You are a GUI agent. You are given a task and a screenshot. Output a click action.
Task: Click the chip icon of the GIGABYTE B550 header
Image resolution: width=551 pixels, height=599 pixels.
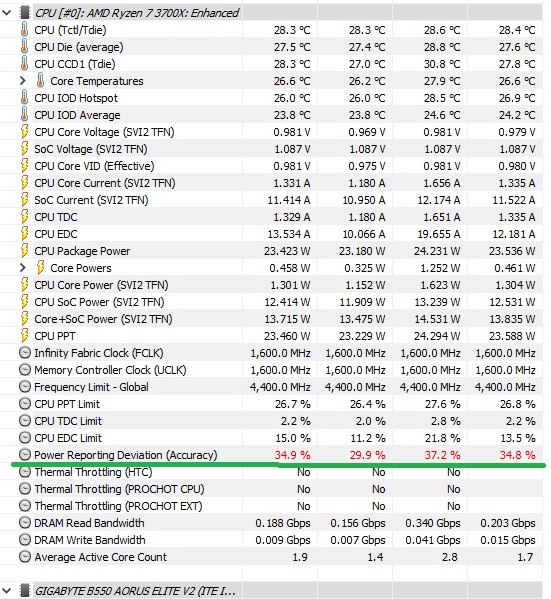coord(25,591)
